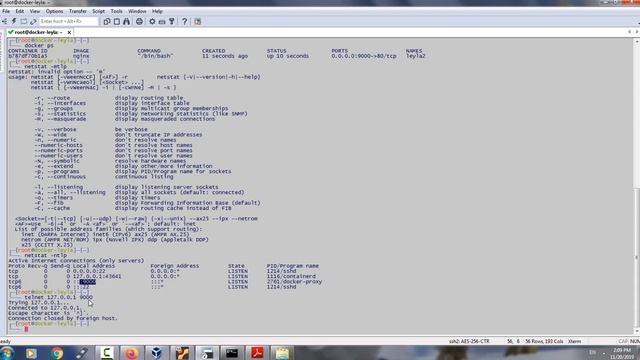Open the Edit menu
Viewport: 640px width, 360px height.
[20, 11]
